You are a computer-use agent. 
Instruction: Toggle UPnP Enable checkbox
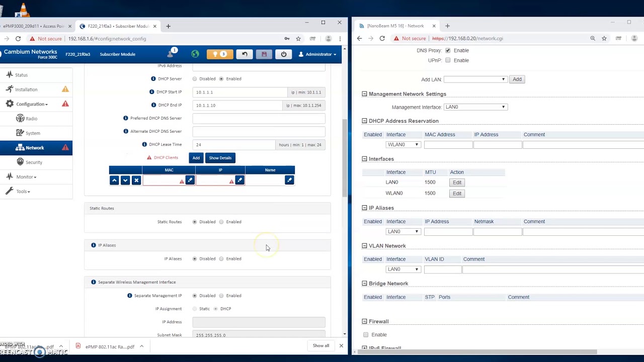click(x=448, y=60)
